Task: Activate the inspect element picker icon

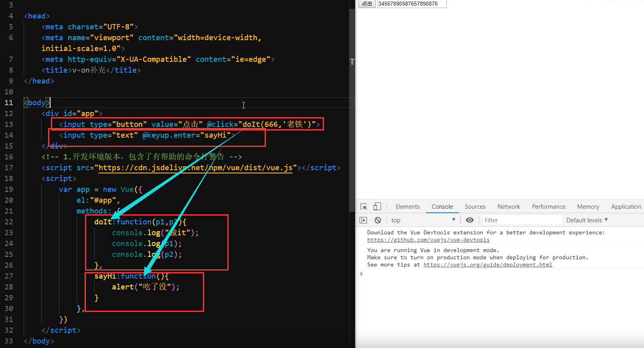Action: [x=364, y=207]
